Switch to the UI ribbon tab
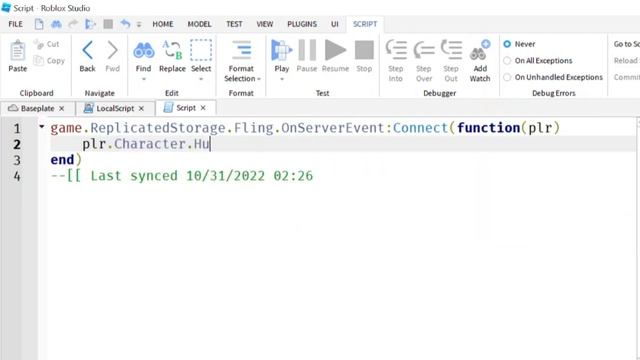Screen dimensions: 640x360 pyautogui.click(x=335, y=24)
